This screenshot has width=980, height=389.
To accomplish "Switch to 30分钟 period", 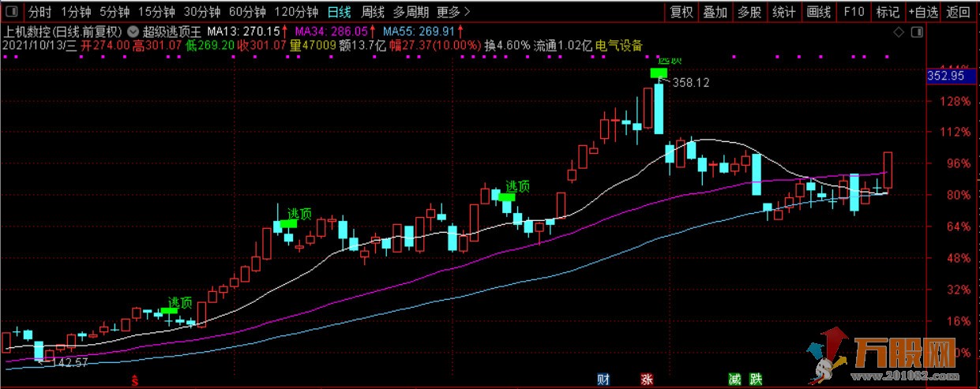I will [x=201, y=12].
